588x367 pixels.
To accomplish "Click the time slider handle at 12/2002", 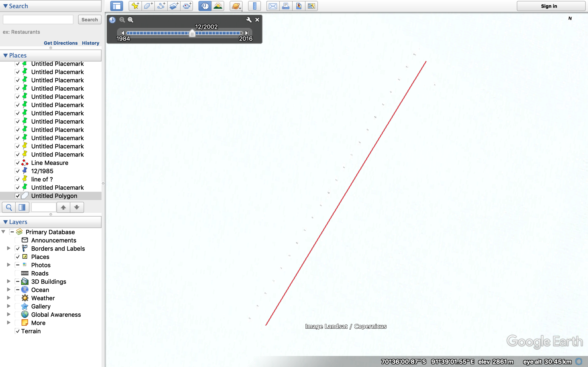I will pyautogui.click(x=192, y=34).
